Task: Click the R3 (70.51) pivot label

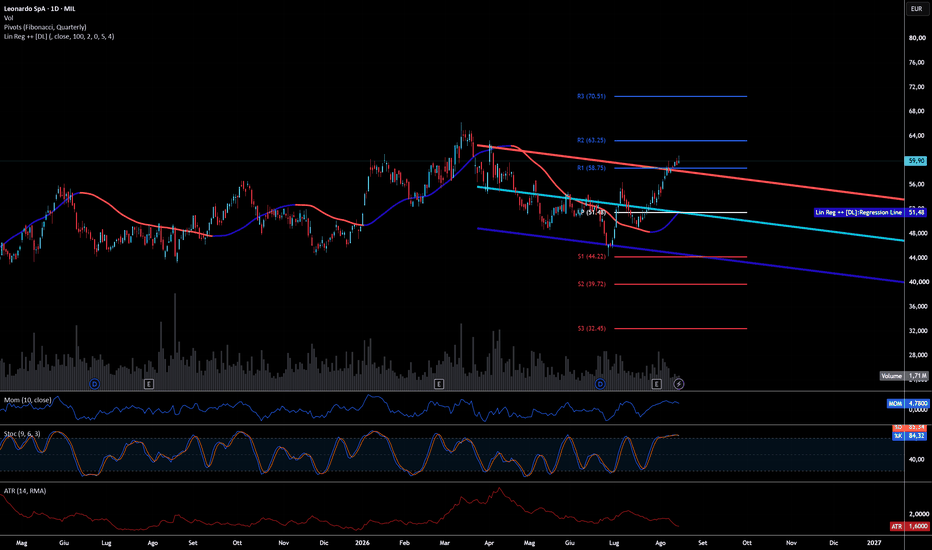Action: point(591,96)
